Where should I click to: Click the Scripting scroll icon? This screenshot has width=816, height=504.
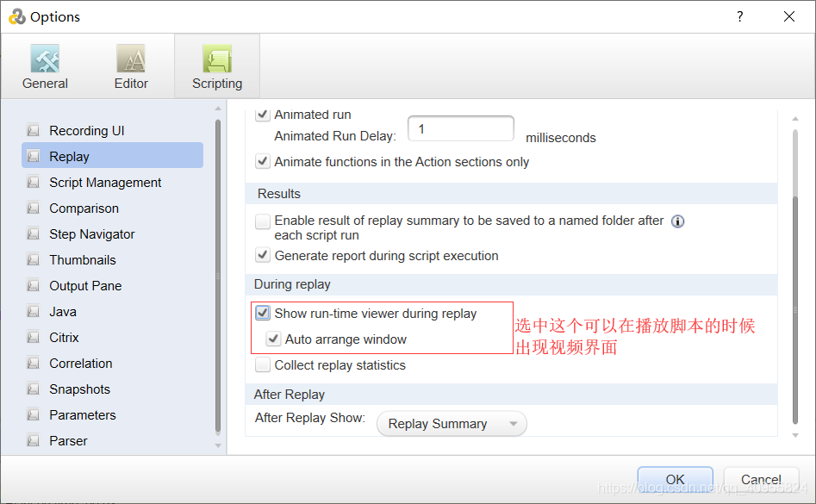(217, 59)
